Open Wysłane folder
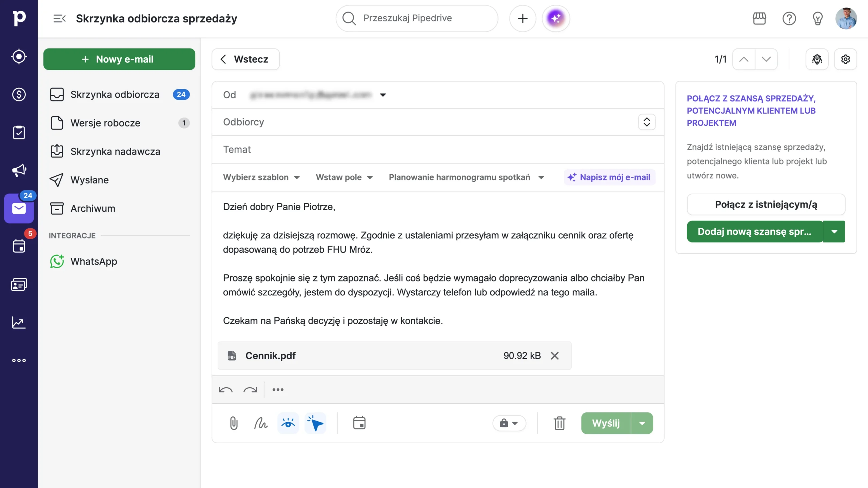Screen dimensions: 868x488 (119, 180)
